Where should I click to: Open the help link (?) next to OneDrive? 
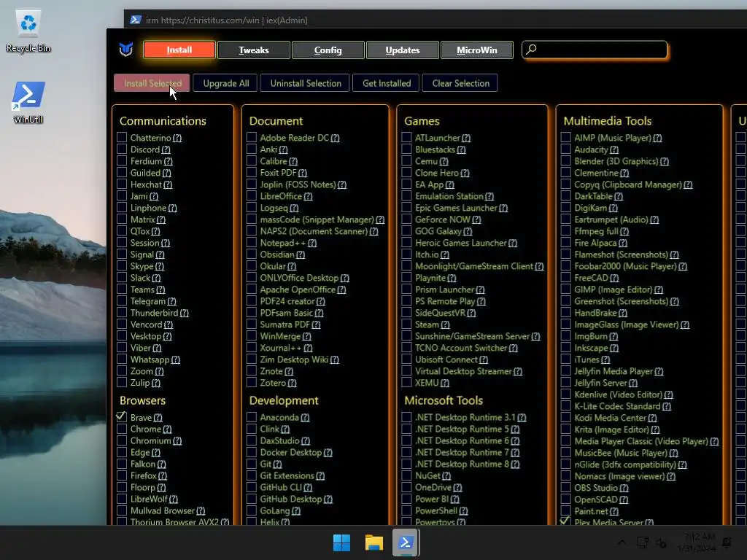[458, 488]
